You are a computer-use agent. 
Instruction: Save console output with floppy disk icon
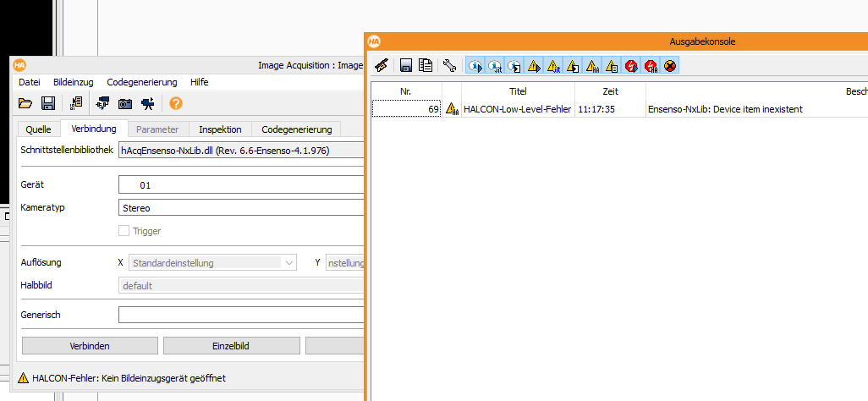(x=406, y=66)
